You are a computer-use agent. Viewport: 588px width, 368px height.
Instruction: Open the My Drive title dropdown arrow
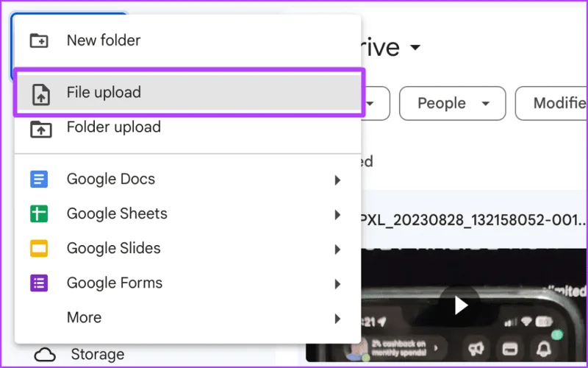[x=415, y=47]
